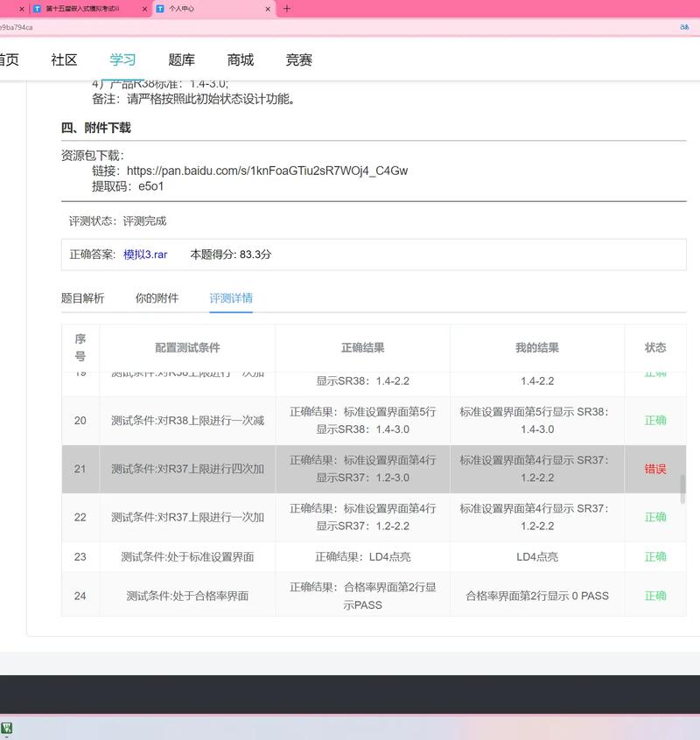Click the Baidu pan resource link URL

tap(267, 171)
